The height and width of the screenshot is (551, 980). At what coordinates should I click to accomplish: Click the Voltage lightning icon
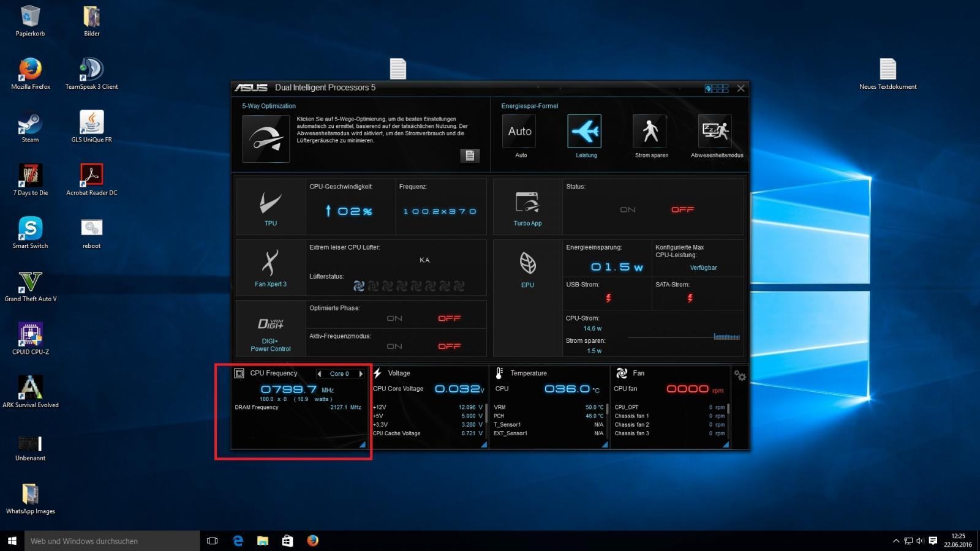(377, 373)
